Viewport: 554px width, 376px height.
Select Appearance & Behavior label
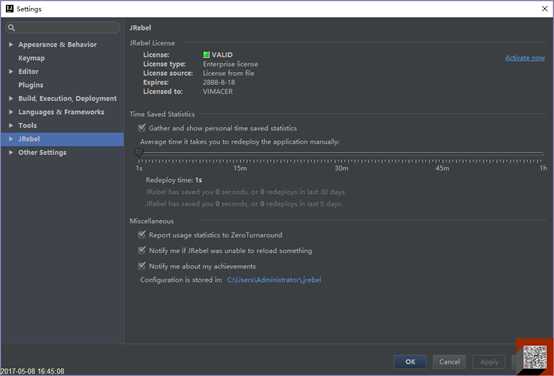click(57, 45)
